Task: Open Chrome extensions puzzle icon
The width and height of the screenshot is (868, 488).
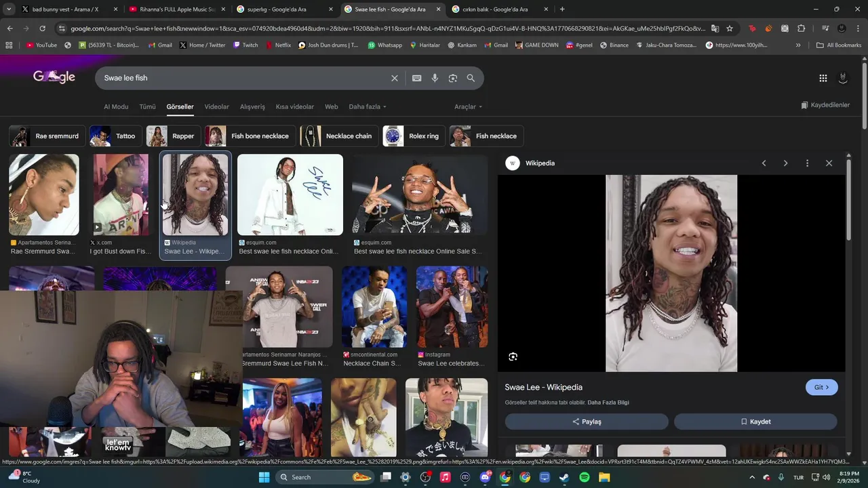Action: tap(802, 28)
